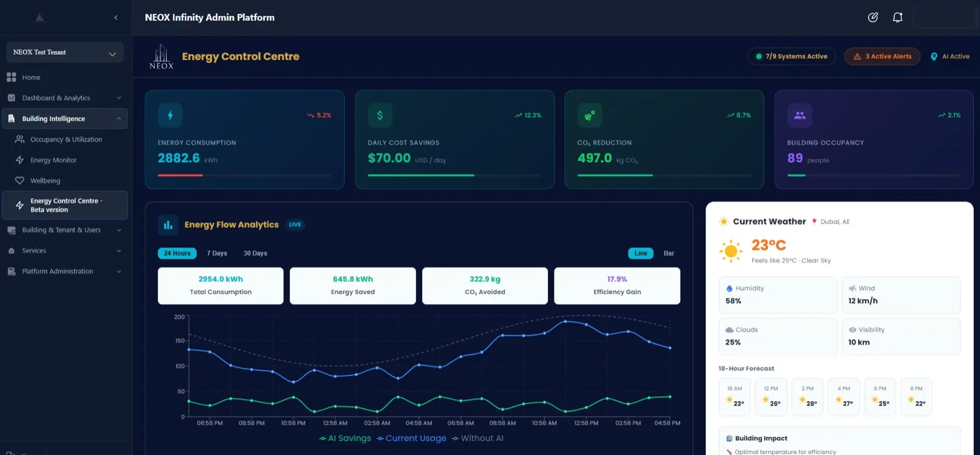Click the LIVE badge on Energy Flow Analytics
This screenshot has height=455, width=980.
(295, 225)
